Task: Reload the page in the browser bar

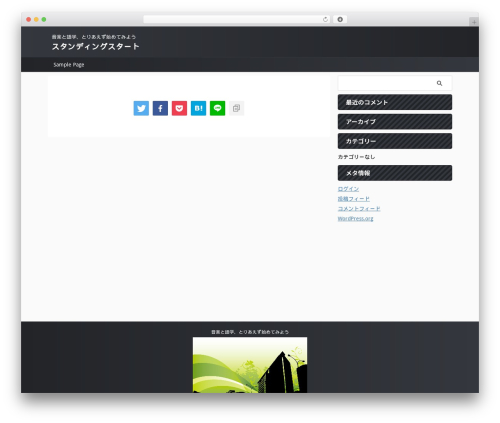Action: 325,19
